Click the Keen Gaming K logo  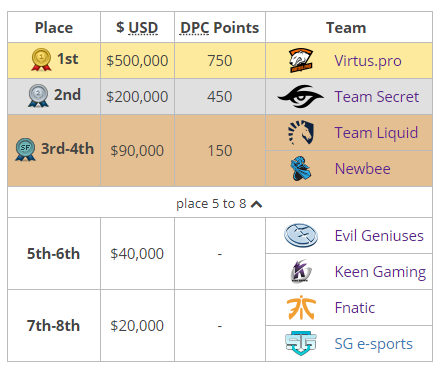301,271
